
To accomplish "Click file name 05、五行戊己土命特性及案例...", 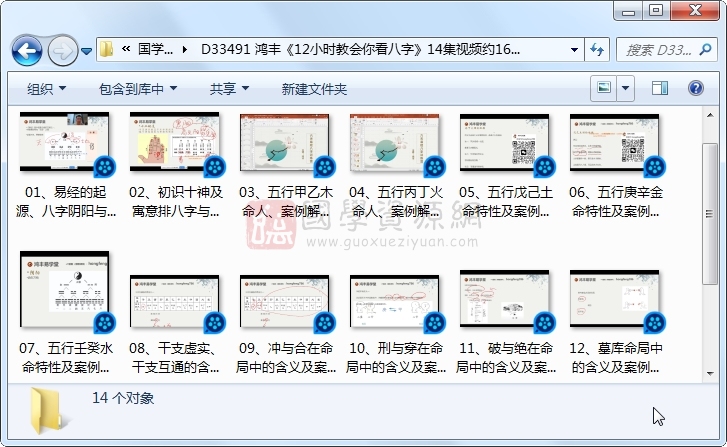I will click(x=505, y=202).
